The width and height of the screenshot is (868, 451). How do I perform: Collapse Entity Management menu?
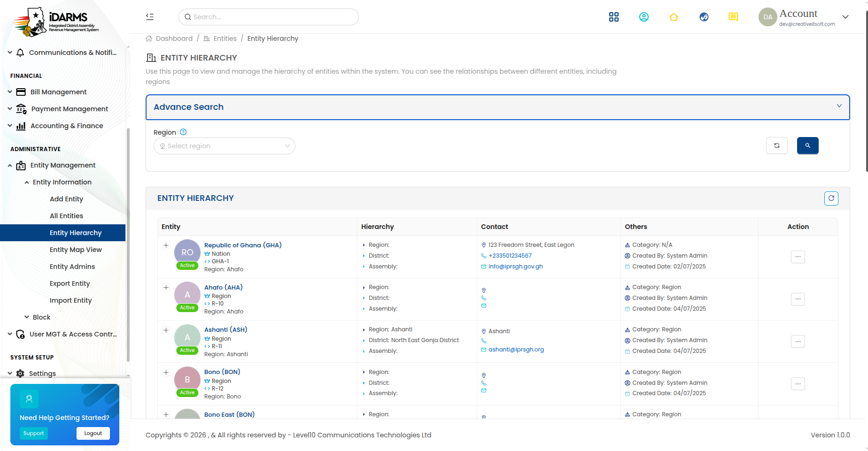(x=62, y=165)
